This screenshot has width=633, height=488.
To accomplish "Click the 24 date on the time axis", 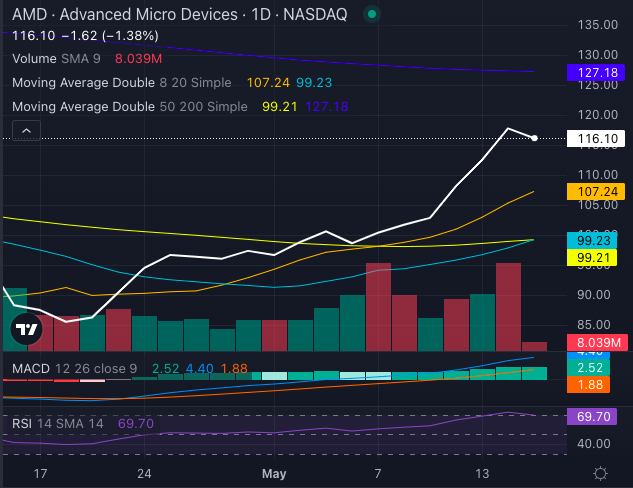I will (x=144, y=473).
